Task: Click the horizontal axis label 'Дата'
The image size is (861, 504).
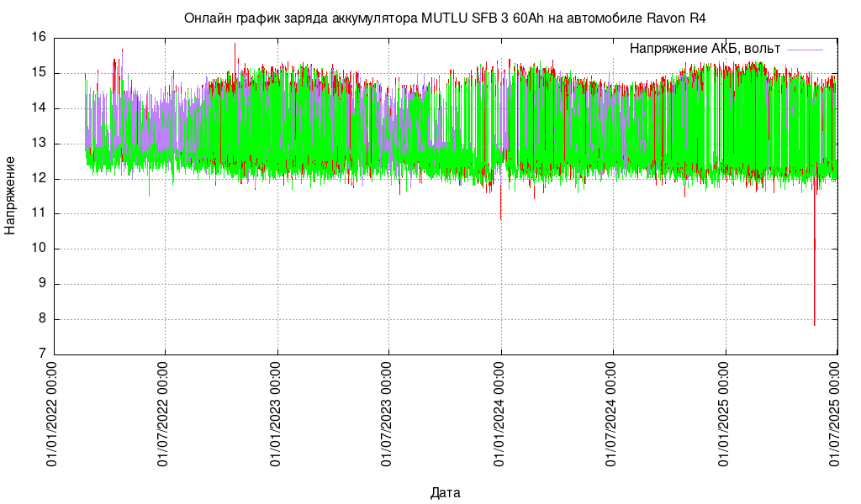Action: [x=446, y=492]
